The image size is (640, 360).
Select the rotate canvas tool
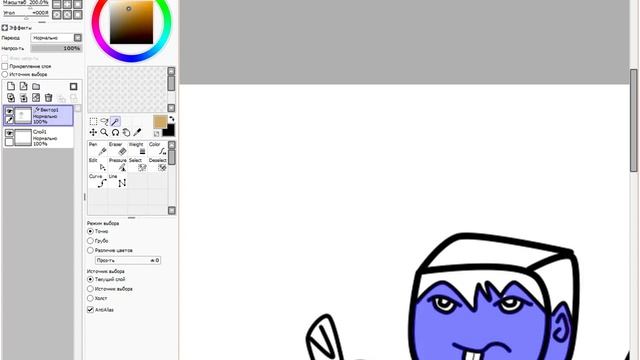(x=115, y=132)
